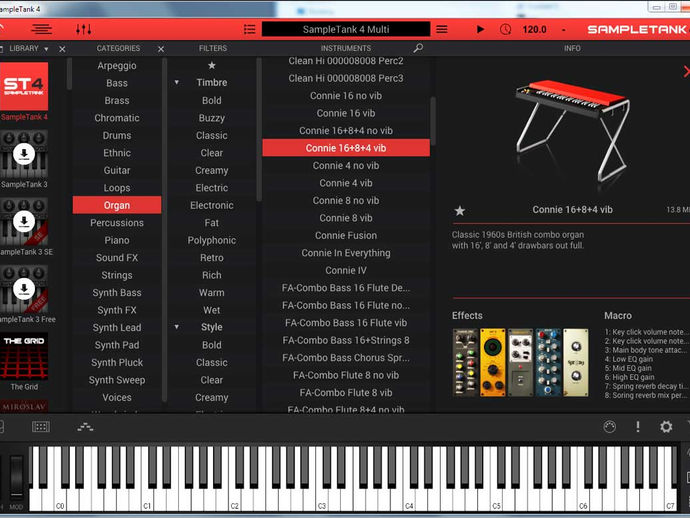The height and width of the screenshot is (518, 690).
Task: Open the mixer sliders icon
Action: tap(84, 29)
